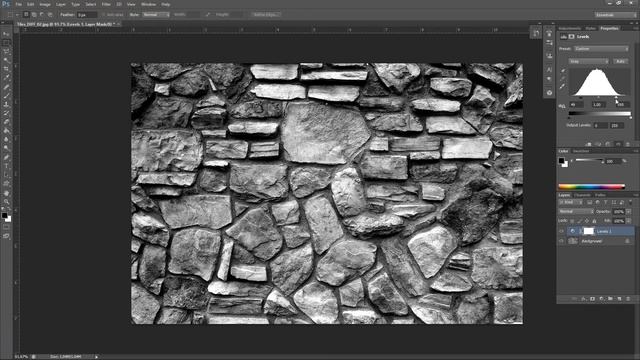
Task: Click the color spectrum ramp in Color panel
Action: [x=591, y=187]
